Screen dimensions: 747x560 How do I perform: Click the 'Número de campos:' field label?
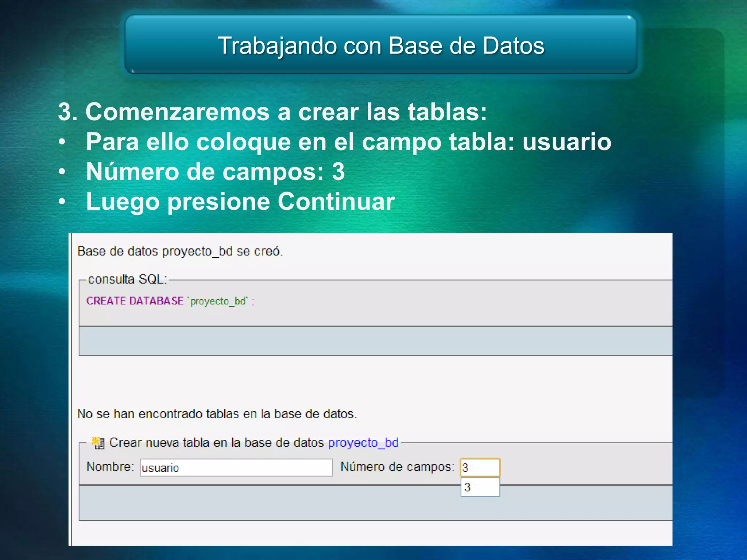click(398, 467)
